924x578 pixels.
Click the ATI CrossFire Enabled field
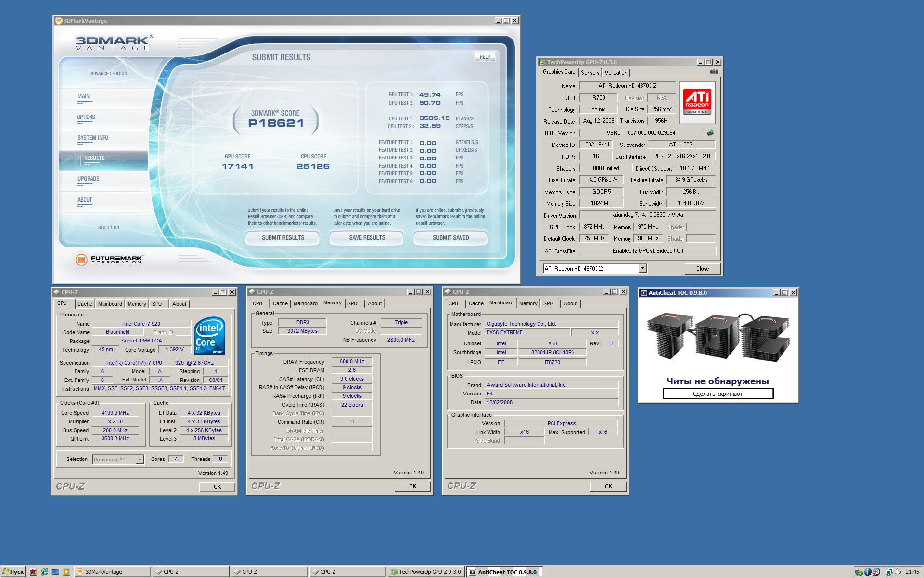coord(648,251)
